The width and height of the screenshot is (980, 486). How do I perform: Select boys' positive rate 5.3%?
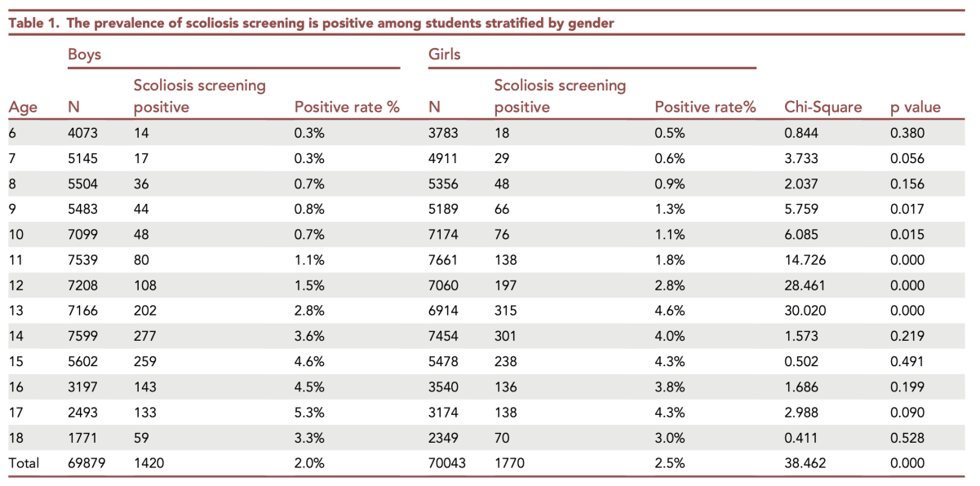309,413
